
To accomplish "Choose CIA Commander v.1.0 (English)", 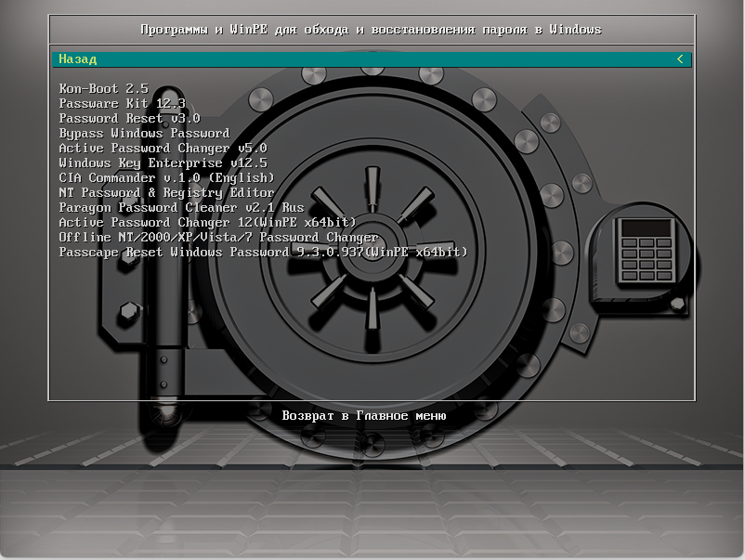I will click(x=166, y=177).
